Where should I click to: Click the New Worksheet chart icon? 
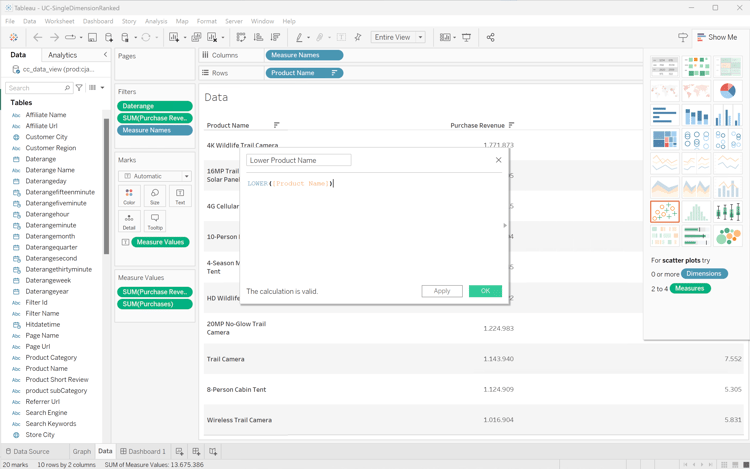pyautogui.click(x=174, y=37)
